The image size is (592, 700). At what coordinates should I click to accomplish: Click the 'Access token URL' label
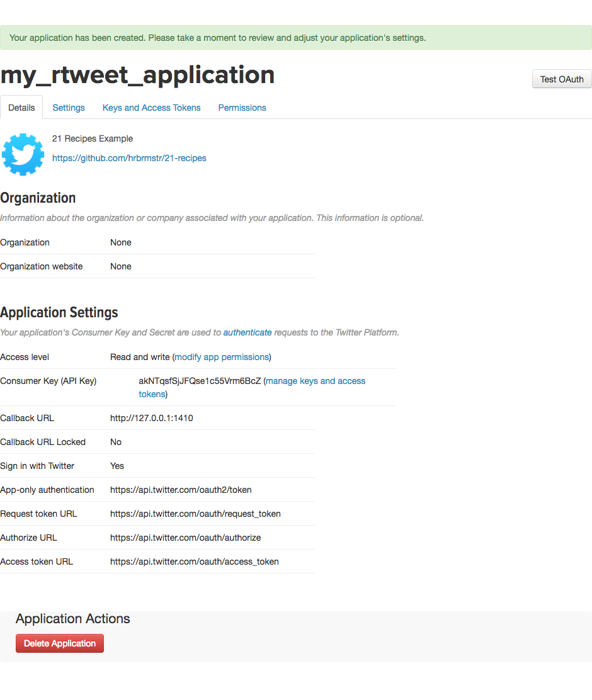point(37,562)
